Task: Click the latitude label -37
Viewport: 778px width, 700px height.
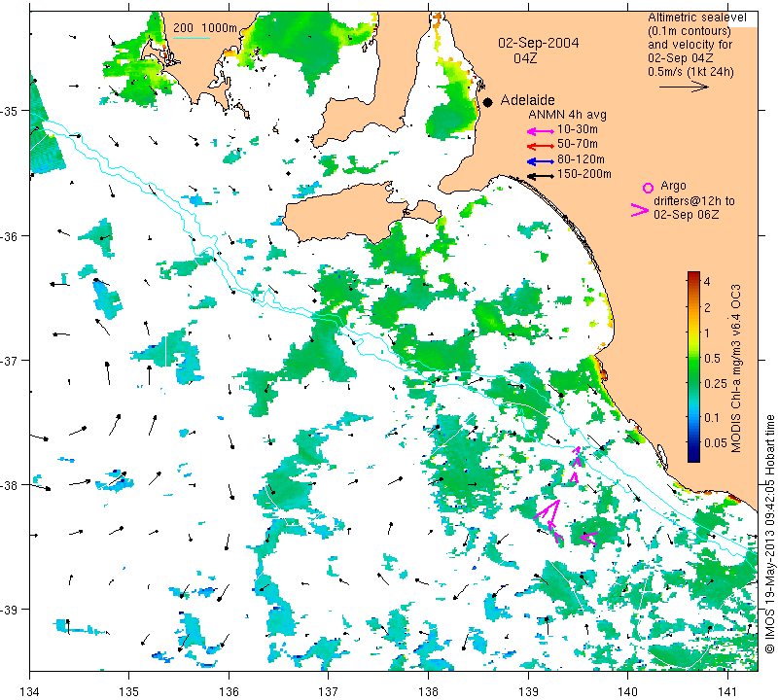Action: (9, 361)
